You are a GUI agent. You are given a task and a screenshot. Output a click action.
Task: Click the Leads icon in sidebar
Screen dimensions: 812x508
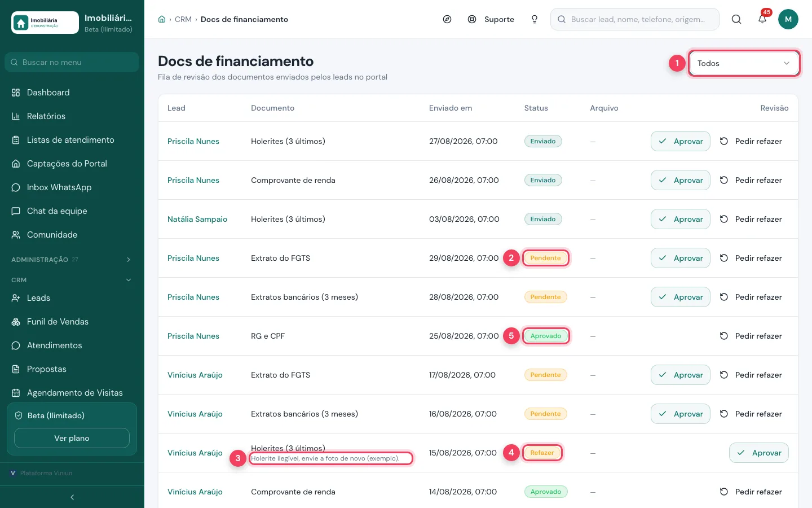(x=16, y=298)
